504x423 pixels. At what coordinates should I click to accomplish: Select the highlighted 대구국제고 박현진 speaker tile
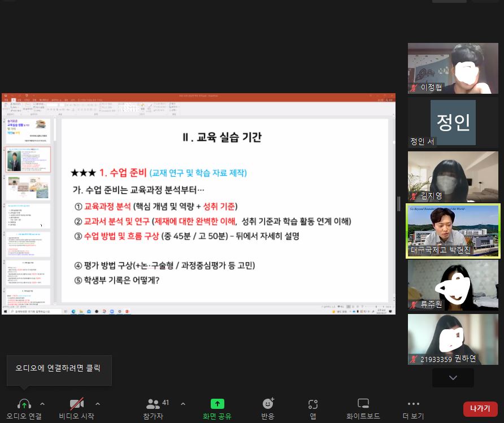[453, 231]
